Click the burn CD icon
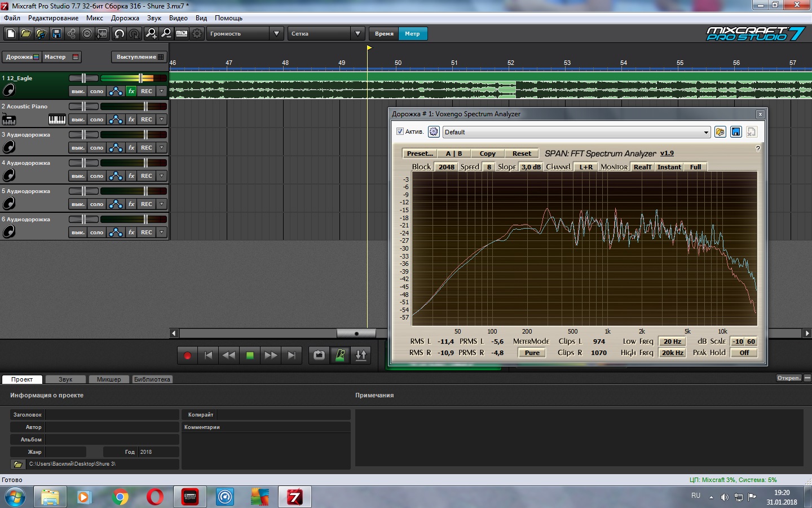The image size is (812, 508). point(87,34)
